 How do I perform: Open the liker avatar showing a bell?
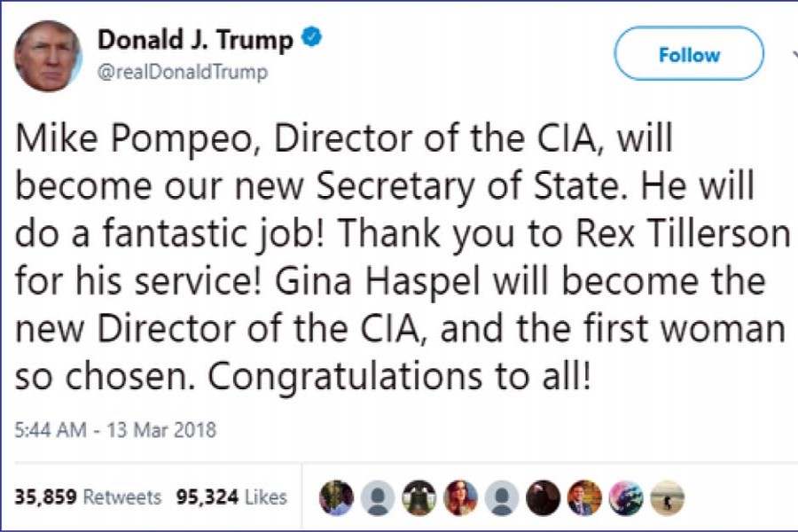[418, 497]
